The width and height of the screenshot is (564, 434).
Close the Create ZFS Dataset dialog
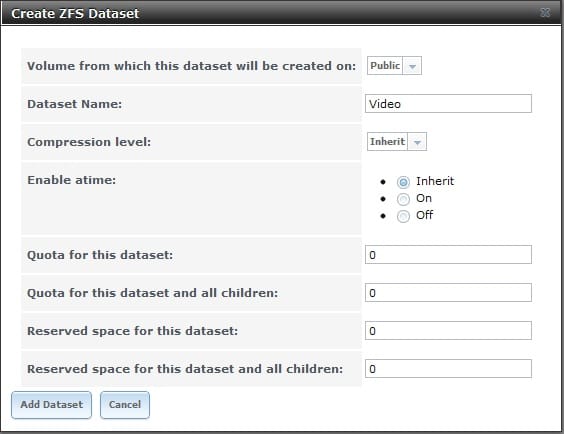pyautogui.click(x=545, y=13)
